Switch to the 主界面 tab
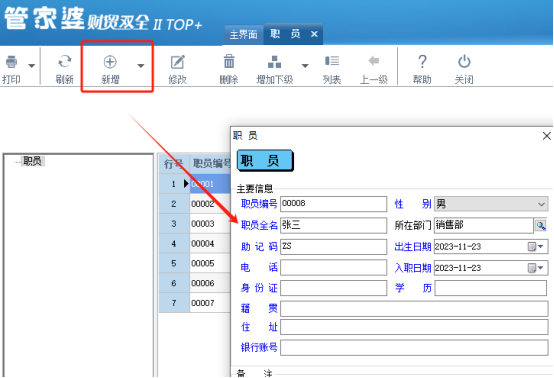 (x=243, y=35)
